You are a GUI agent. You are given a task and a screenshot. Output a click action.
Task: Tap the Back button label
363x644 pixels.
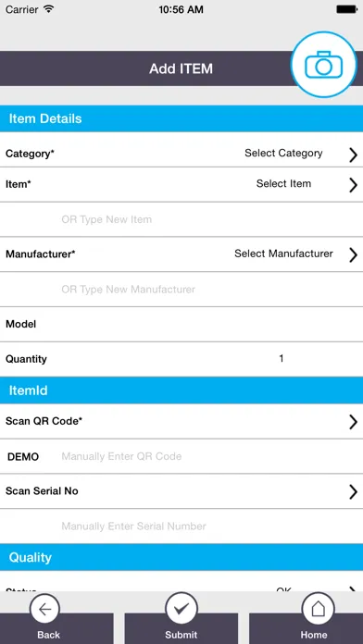point(48,635)
